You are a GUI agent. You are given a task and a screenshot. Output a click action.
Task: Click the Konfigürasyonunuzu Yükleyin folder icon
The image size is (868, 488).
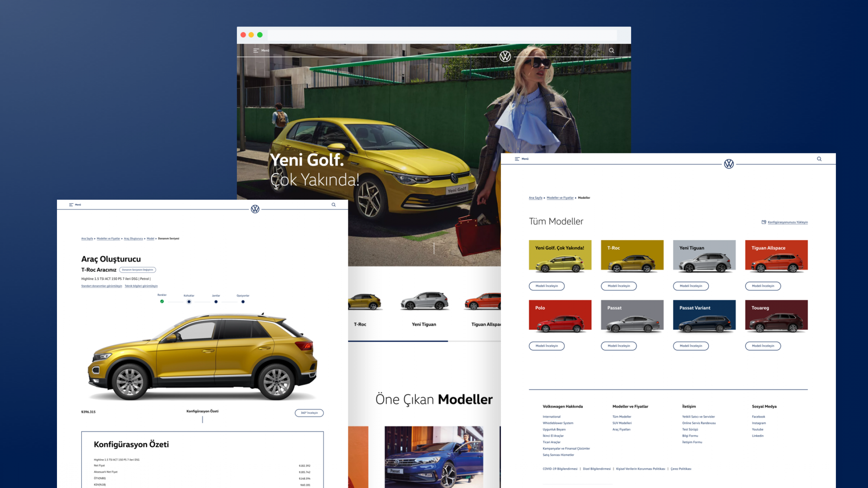pyautogui.click(x=764, y=222)
